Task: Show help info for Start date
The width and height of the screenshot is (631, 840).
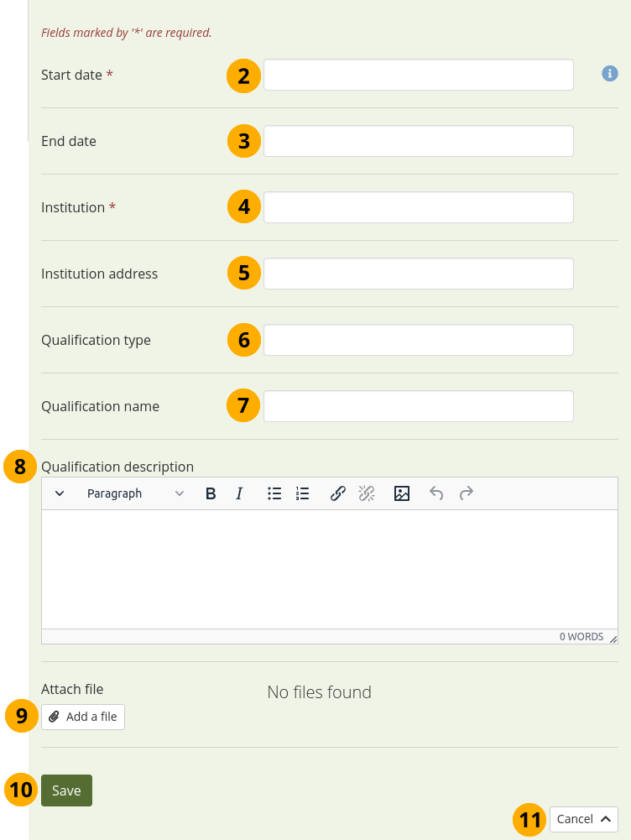Action: click(610, 74)
